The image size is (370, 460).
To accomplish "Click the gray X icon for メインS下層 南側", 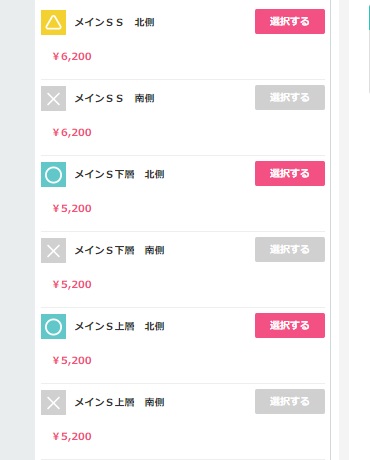I will (53, 250).
